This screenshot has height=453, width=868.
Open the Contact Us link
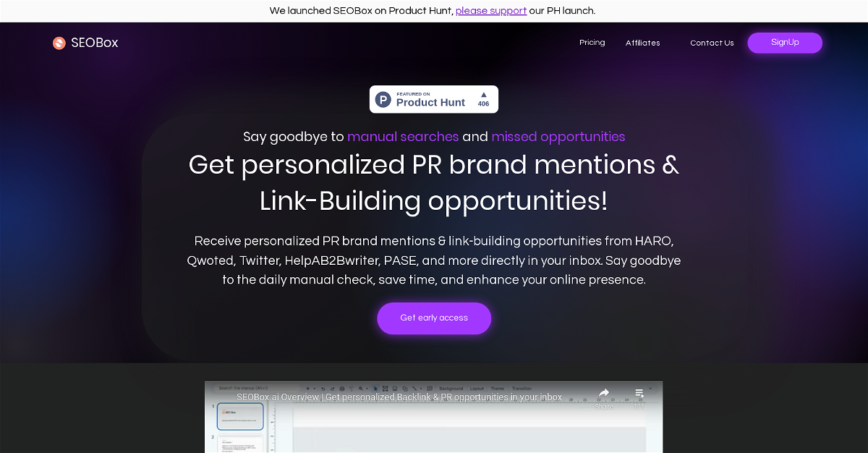pos(712,43)
